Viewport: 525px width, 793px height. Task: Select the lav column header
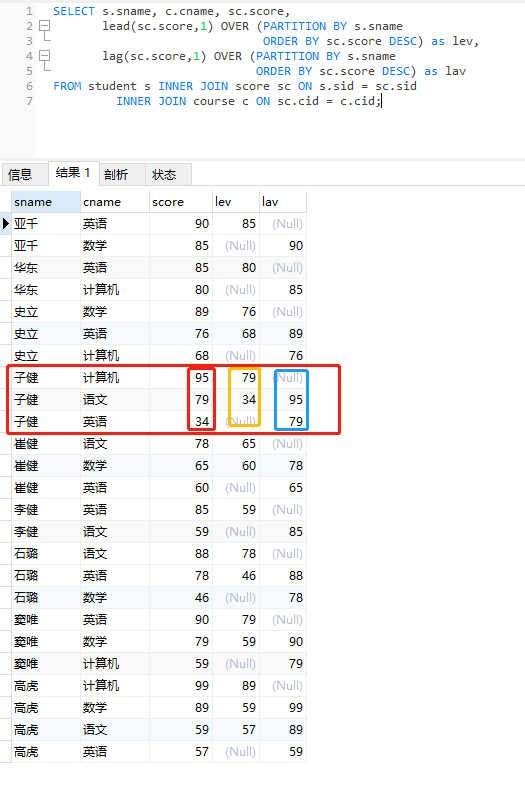coord(283,202)
